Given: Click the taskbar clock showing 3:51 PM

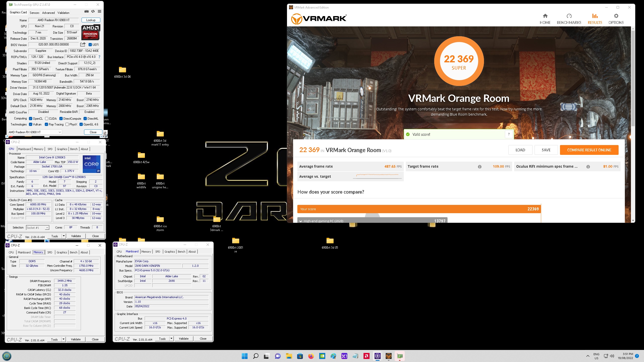Looking at the screenshot, I should [625, 356].
